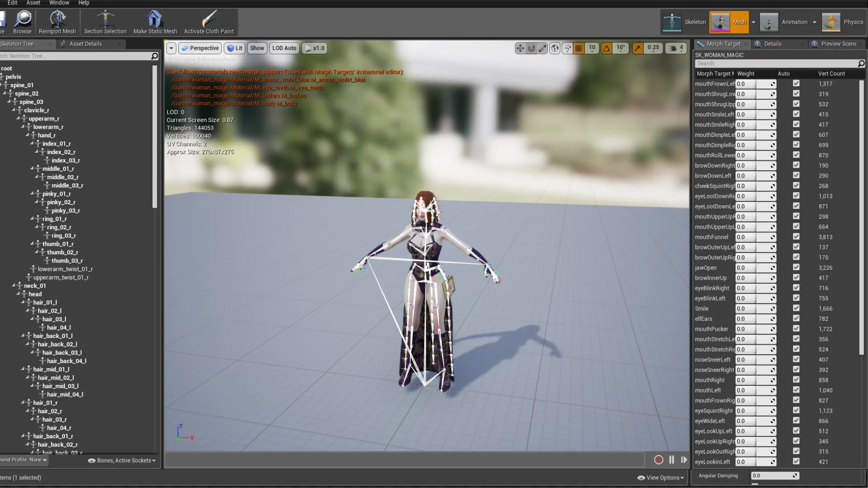
Task: Open the Asset menu
Action: pyautogui.click(x=33, y=3)
